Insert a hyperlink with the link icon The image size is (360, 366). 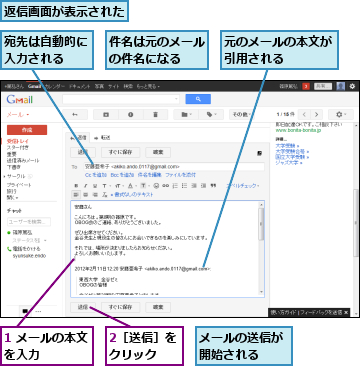pyautogui.click(x=165, y=186)
